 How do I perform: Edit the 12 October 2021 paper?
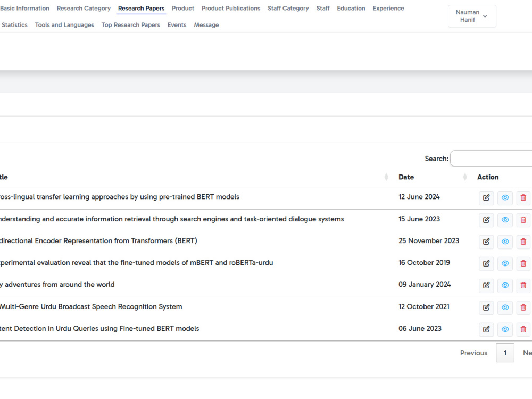(x=486, y=307)
